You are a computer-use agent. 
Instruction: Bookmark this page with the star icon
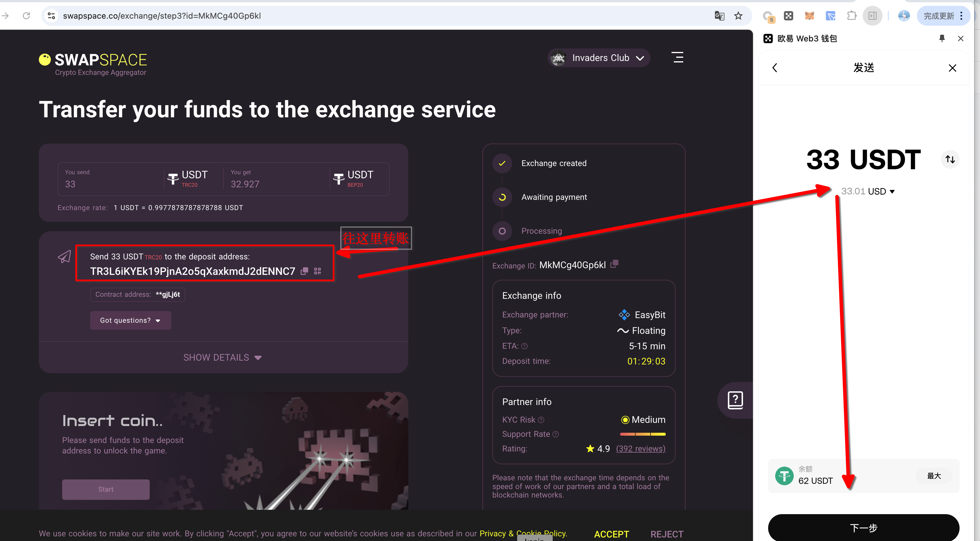click(738, 15)
